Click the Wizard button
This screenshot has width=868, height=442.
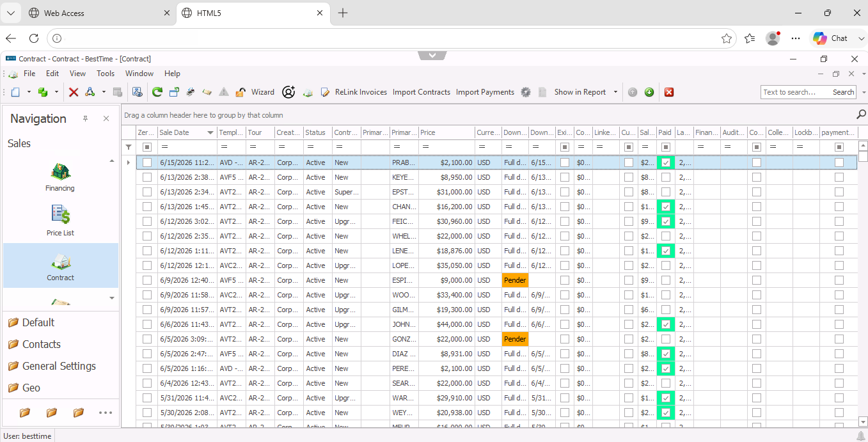[x=263, y=92]
